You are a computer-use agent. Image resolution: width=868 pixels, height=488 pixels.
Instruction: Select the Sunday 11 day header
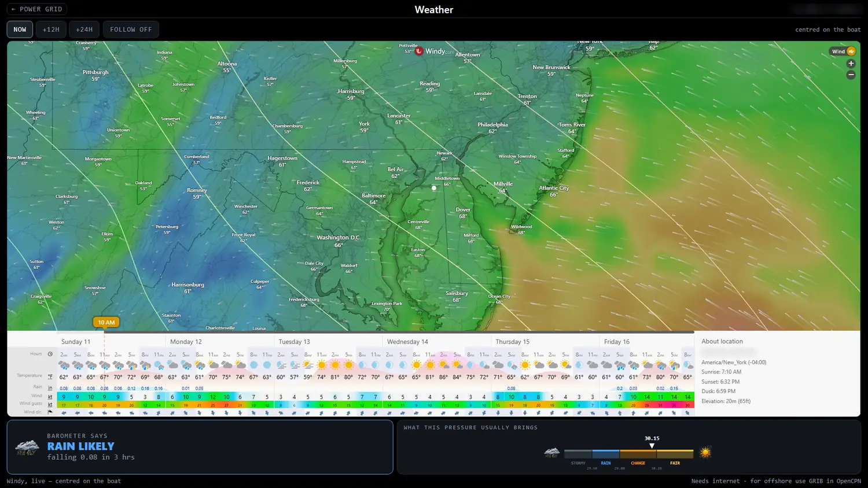(x=76, y=342)
